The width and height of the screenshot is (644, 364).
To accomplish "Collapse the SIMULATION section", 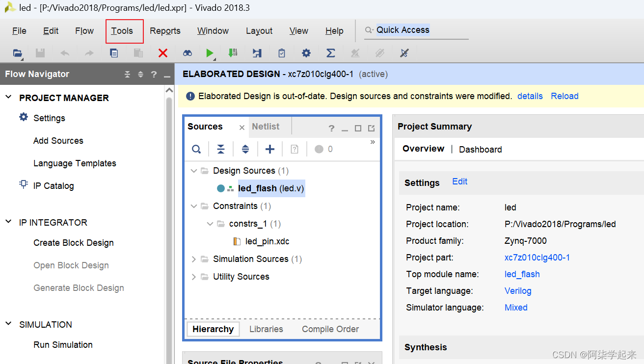I will tap(8, 324).
